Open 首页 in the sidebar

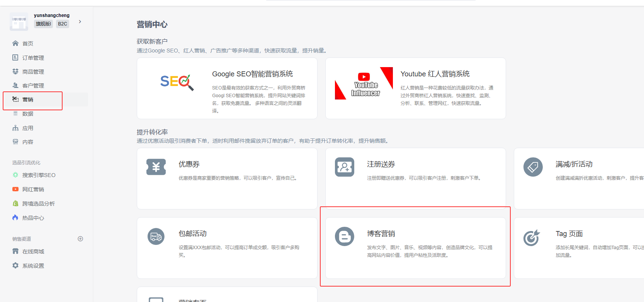[x=28, y=44]
